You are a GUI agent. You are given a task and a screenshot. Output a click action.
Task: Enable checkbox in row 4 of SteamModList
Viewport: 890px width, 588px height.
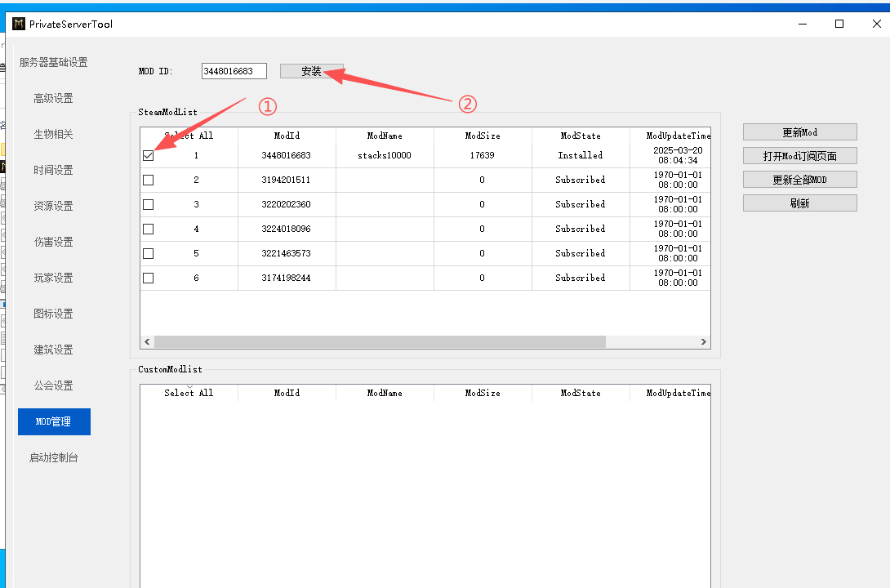click(148, 229)
